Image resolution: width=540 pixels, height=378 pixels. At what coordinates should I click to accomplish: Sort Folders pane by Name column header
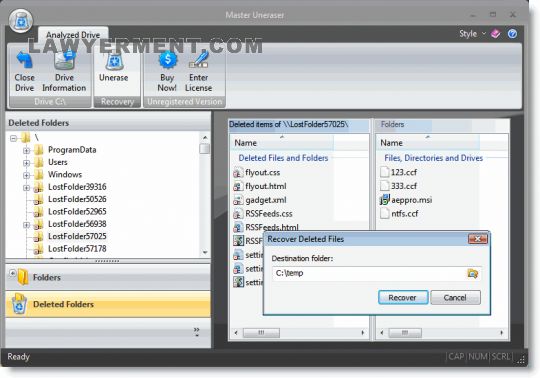click(428, 143)
